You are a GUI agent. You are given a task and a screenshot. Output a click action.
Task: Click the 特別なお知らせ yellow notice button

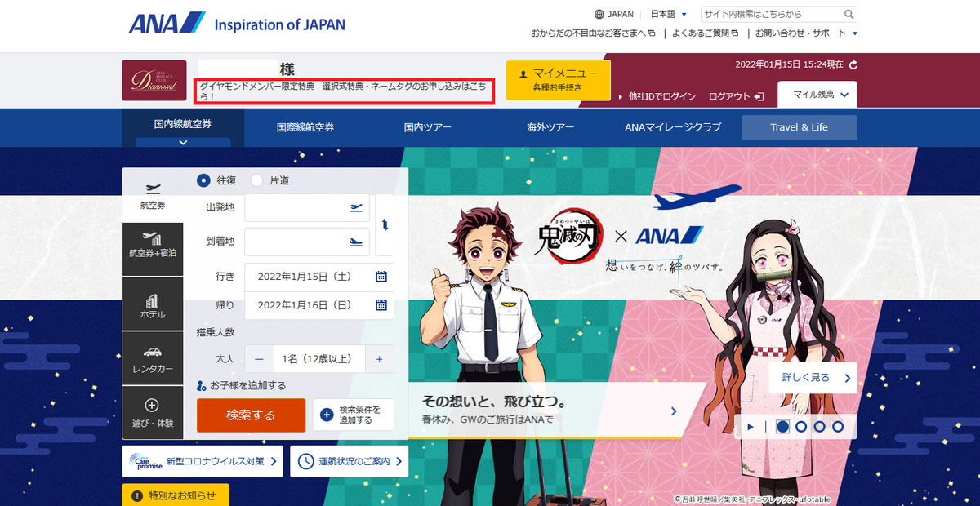click(176, 495)
